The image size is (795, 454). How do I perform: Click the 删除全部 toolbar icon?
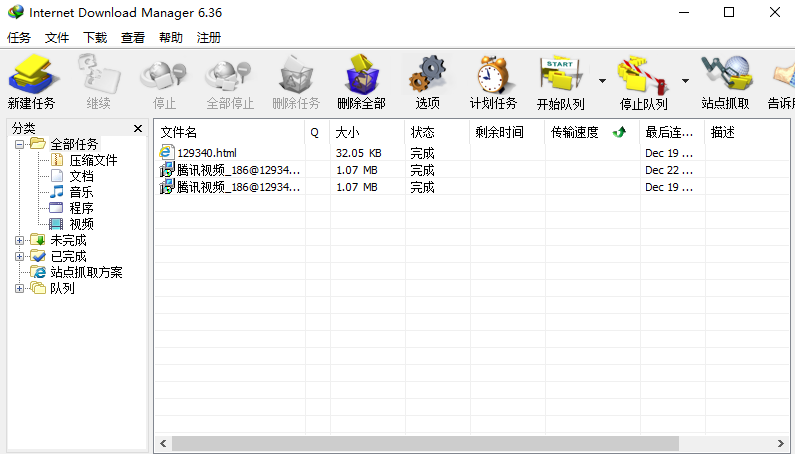[362, 75]
